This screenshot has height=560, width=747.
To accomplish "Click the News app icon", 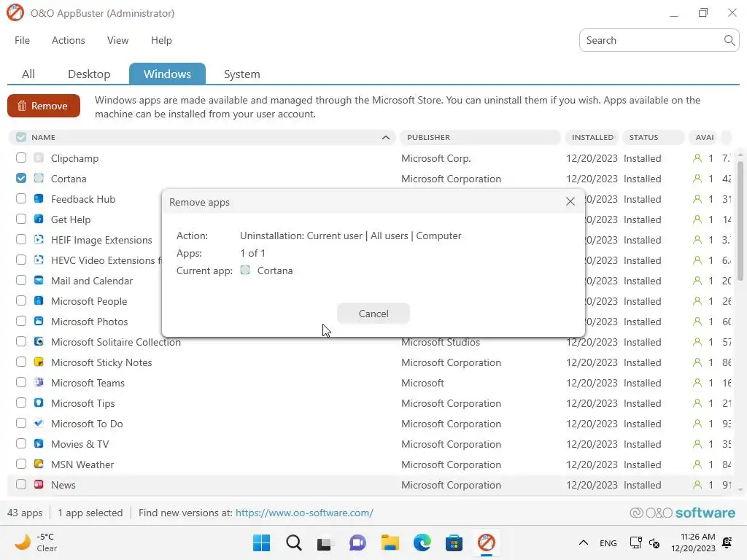I will (x=39, y=485).
